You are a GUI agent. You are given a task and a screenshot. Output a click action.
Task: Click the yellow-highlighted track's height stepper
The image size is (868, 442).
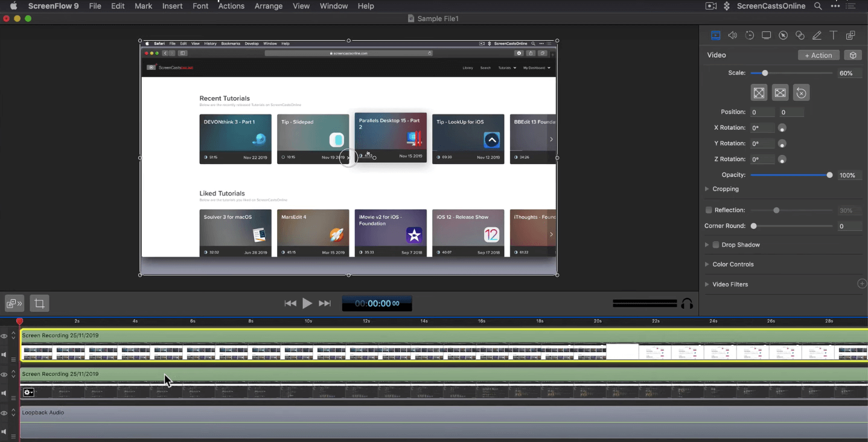coord(13,336)
